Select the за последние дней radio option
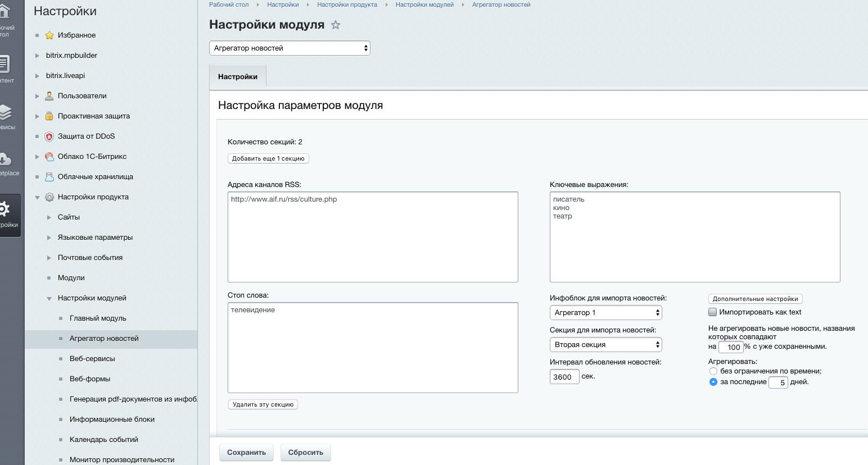868x465 pixels. pos(713,382)
